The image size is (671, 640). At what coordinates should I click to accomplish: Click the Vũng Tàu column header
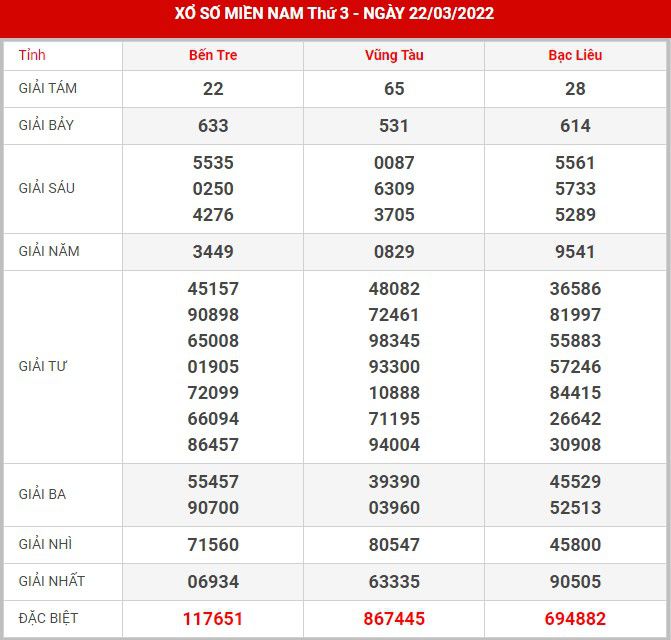(394, 55)
